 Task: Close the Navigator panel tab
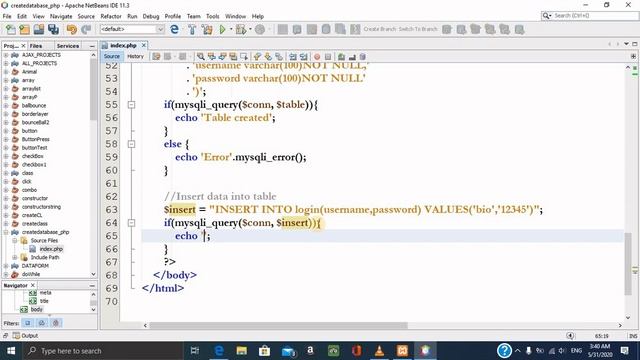tap(33, 285)
